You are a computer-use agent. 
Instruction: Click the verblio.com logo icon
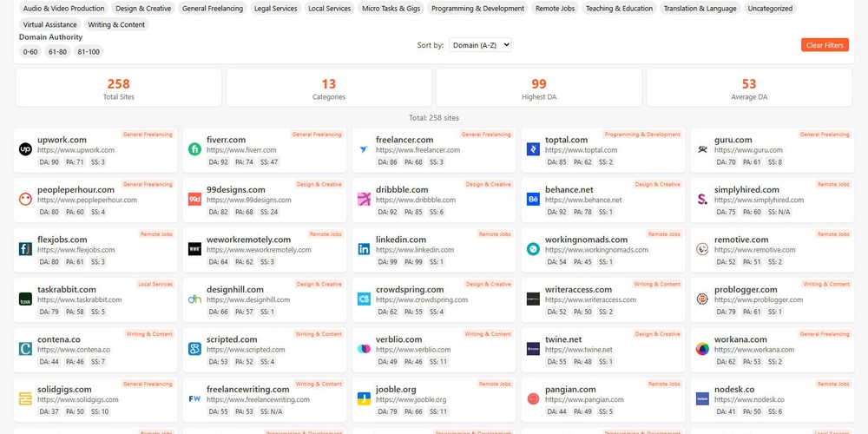[364, 349]
